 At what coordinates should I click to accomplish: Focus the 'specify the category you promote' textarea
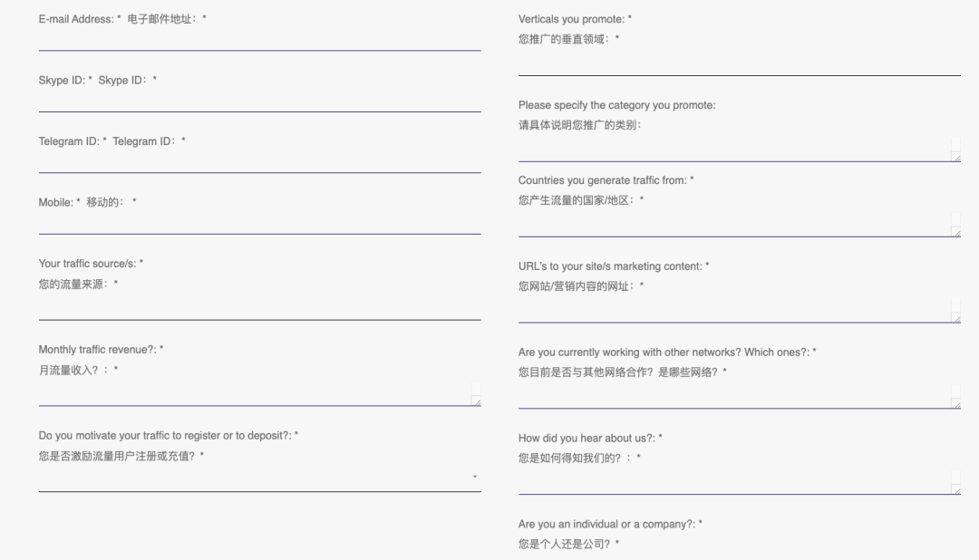click(732, 150)
